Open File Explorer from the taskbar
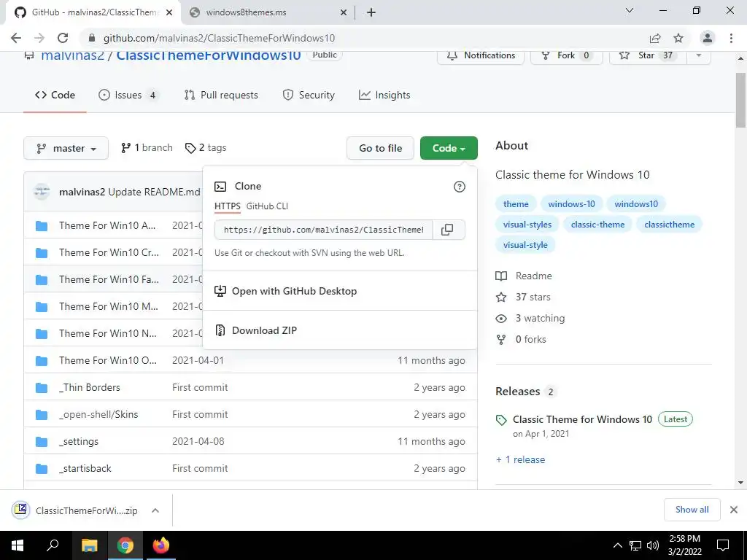 89,545
